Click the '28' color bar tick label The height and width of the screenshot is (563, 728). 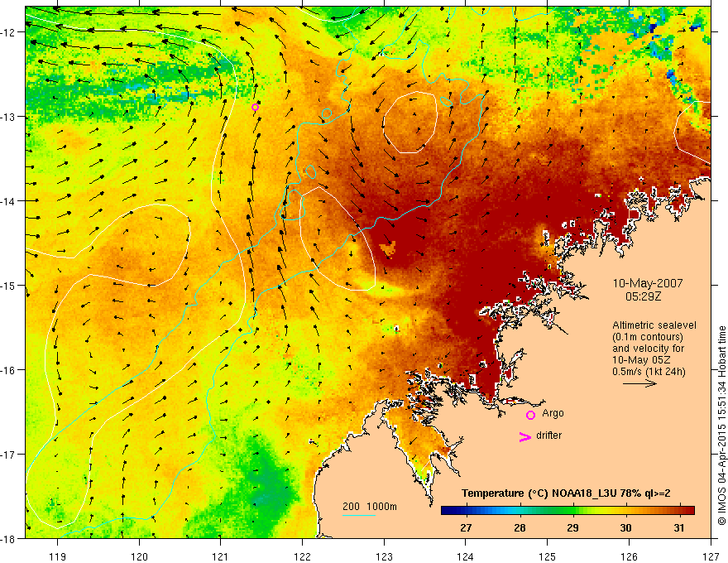point(520,527)
